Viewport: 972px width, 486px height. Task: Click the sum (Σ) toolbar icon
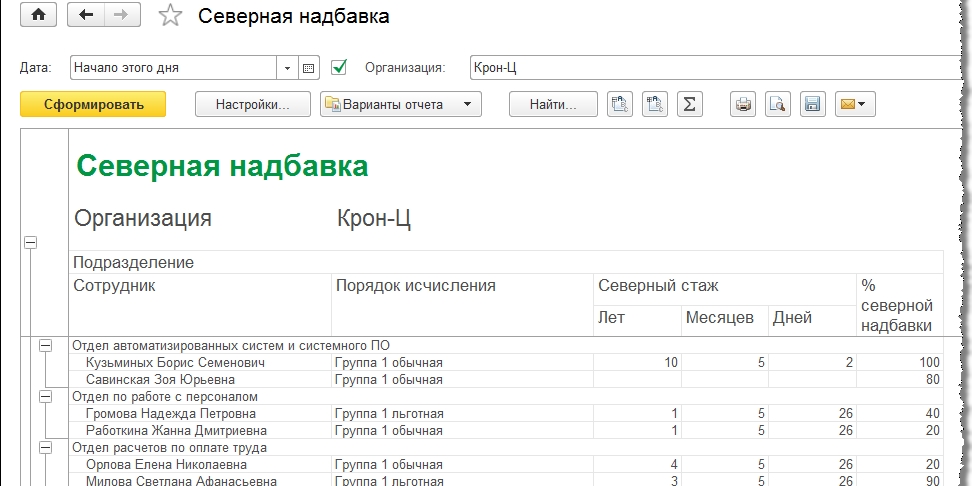pos(688,104)
